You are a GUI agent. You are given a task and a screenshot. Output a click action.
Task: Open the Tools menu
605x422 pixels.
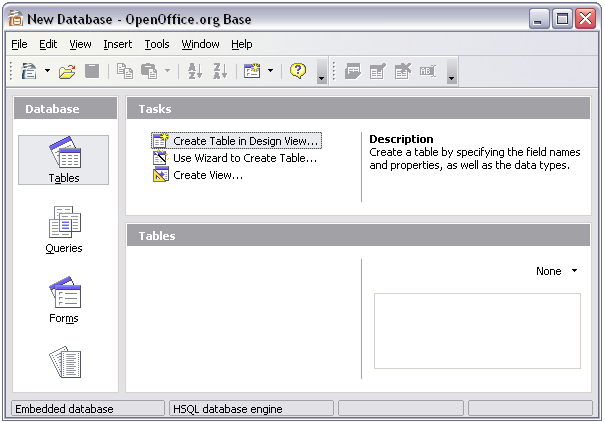[157, 44]
